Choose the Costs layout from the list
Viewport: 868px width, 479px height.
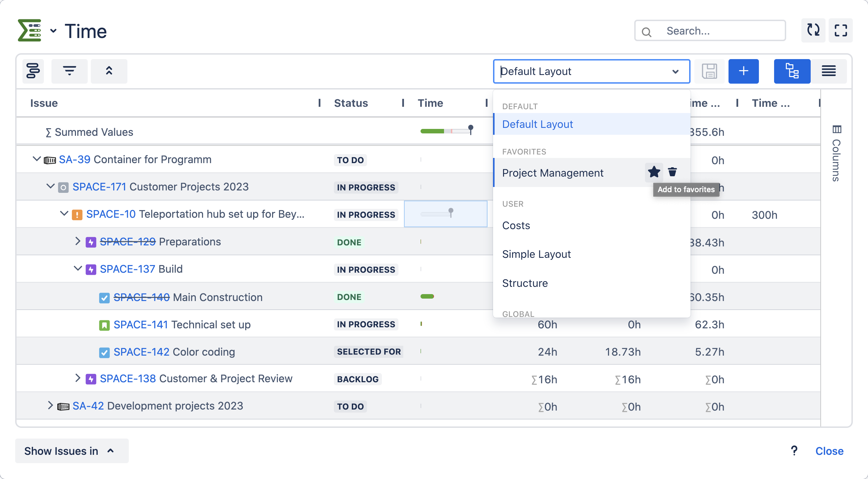(x=516, y=225)
